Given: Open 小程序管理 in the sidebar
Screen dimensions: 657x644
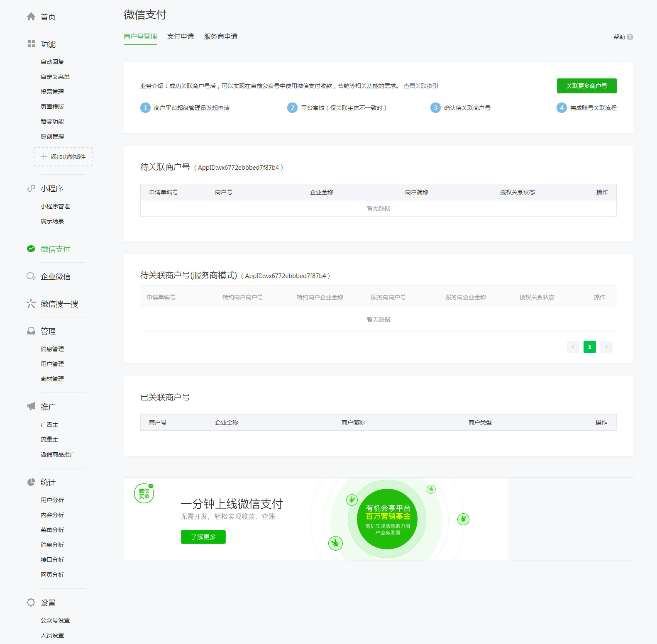Looking at the screenshot, I should pyautogui.click(x=55, y=206).
